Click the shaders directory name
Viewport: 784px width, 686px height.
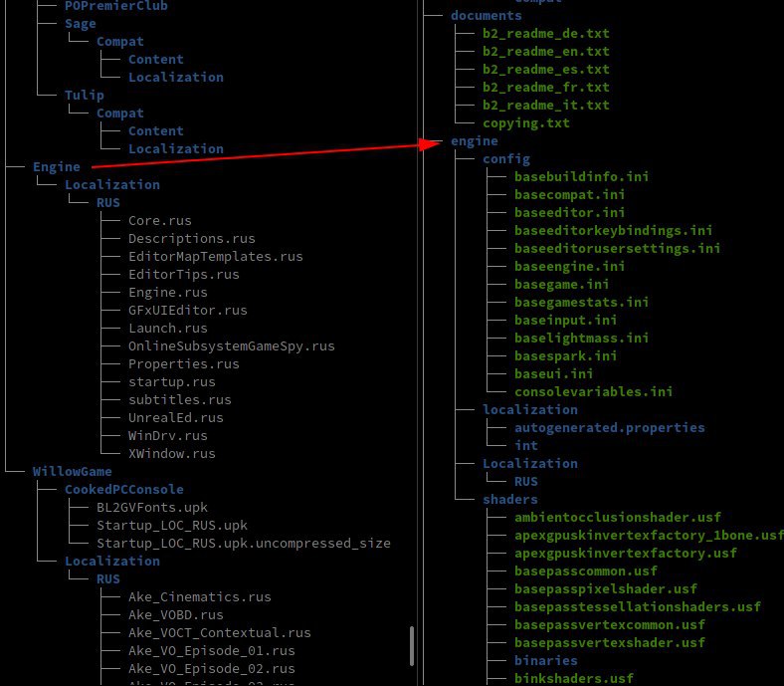tap(510, 500)
